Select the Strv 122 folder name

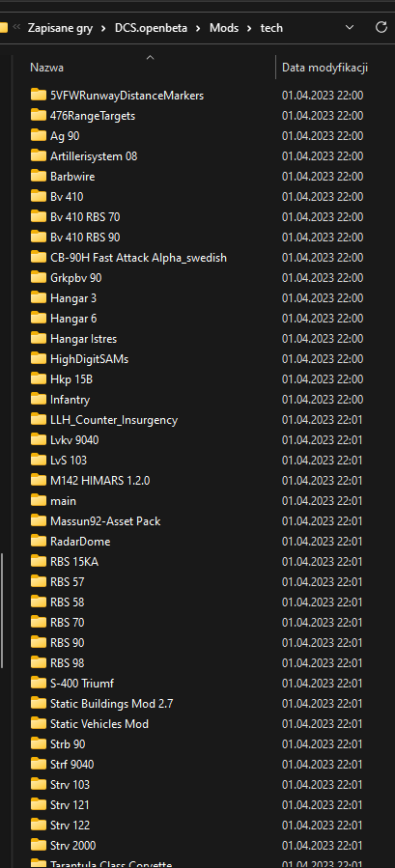(70, 826)
